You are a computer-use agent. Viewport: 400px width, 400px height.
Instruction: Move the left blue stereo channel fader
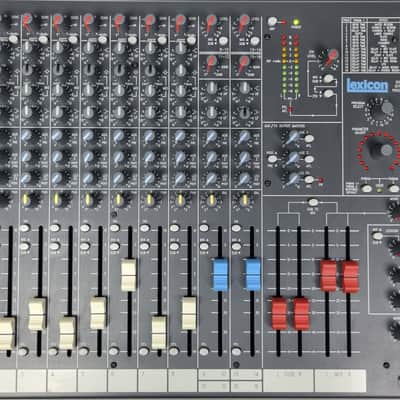[220, 274]
